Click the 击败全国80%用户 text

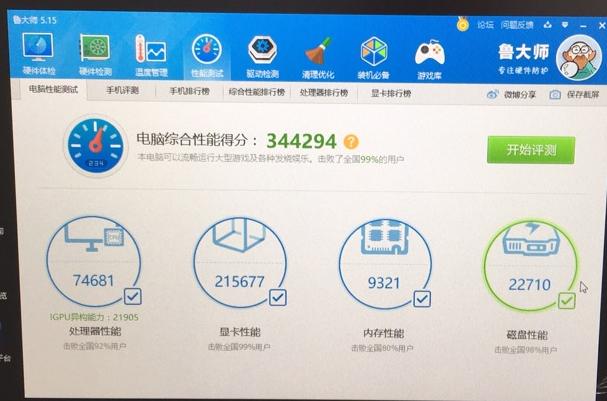click(382, 348)
